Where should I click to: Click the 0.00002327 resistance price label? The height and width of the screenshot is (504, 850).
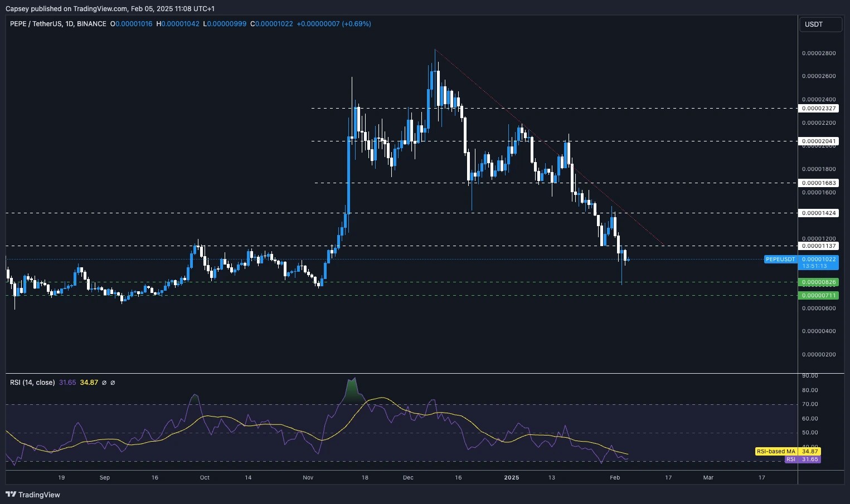point(818,108)
